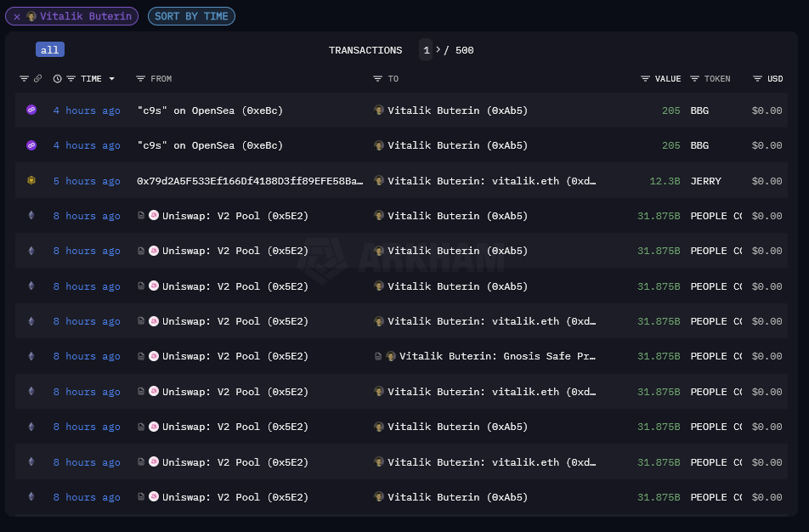
Task: Open Uniswap: V2 Pool sender in Gnosis Safe row
Action: click(235, 356)
